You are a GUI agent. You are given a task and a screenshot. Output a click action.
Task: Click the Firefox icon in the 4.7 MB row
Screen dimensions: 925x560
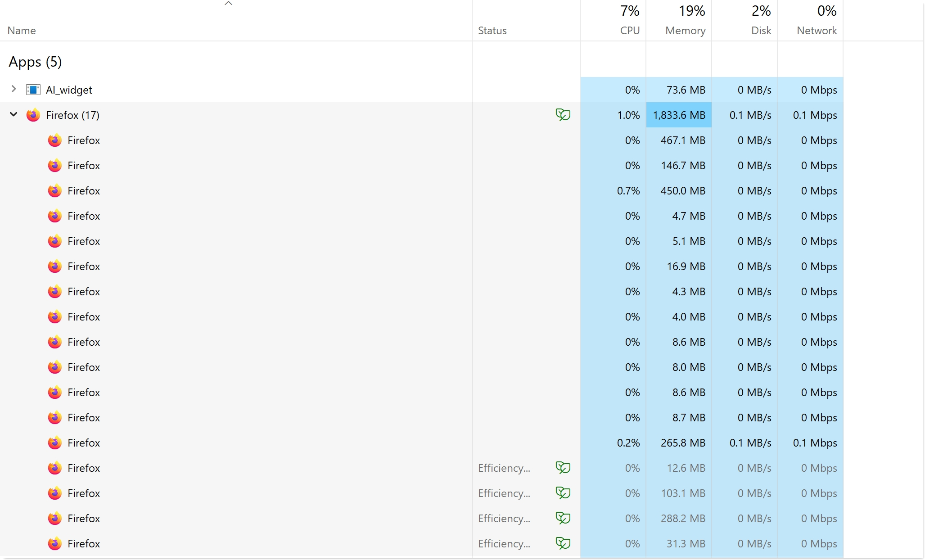55,216
